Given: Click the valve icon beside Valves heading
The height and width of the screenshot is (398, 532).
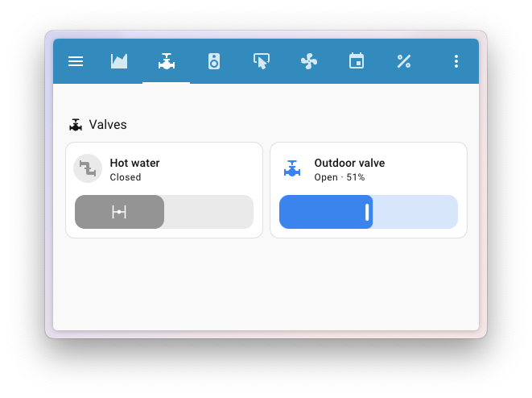Looking at the screenshot, I should [x=76, y=125].
